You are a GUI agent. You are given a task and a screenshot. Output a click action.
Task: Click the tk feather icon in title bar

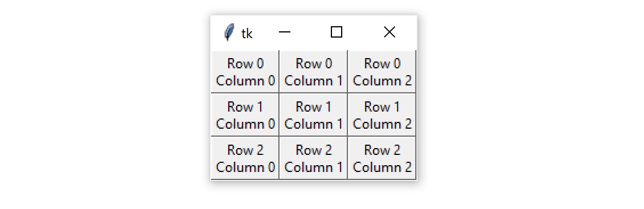pos(229,32)
